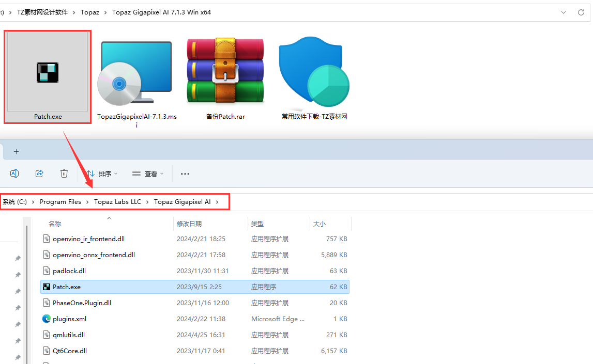Click the 6,157 KB size value
This screenshot has height=364, width=593.
334,351
